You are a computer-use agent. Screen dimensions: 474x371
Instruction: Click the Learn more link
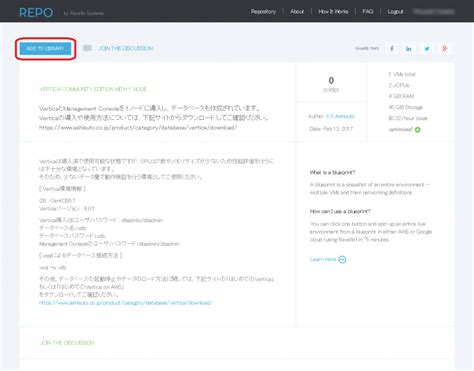tap(323, 259)
